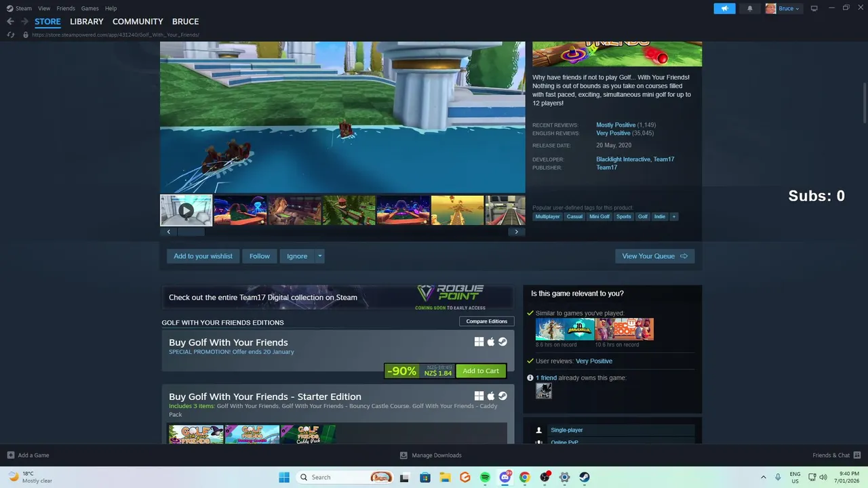Open the Steam menu

[x=24, y=8]
